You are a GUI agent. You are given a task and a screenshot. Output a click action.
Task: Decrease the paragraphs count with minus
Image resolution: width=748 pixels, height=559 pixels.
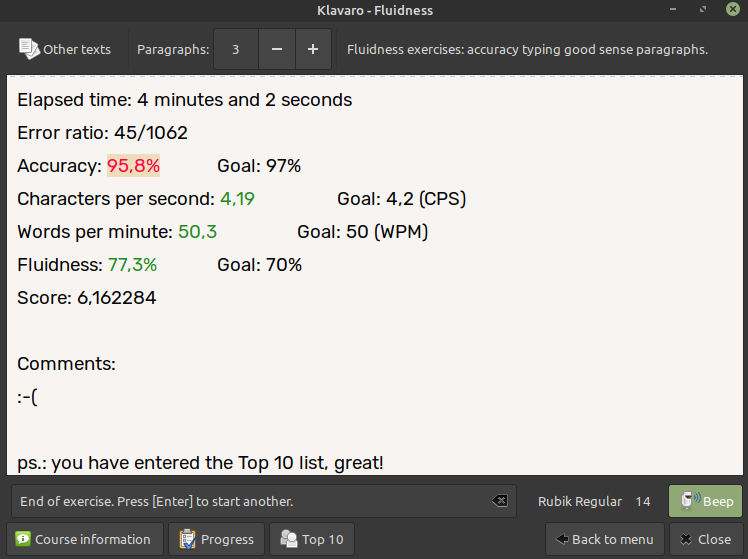(277, 49)
